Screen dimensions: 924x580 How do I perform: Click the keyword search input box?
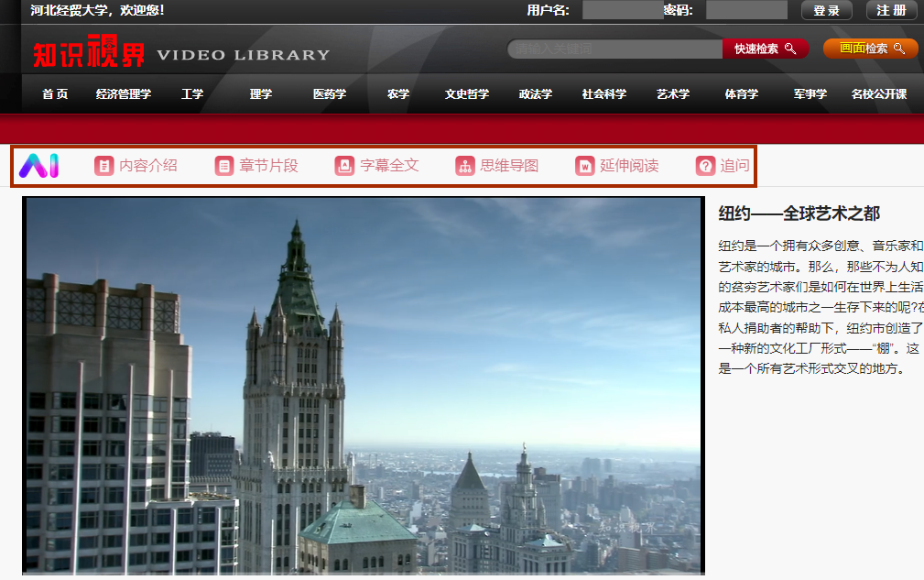click(x=614, y=49)
